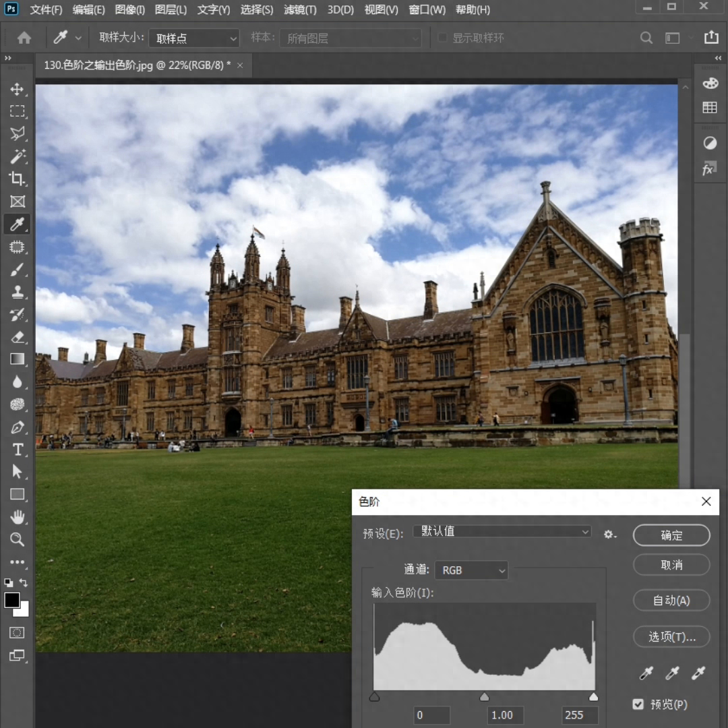Screen dimensions: 728x728
Task: Toggle the 预览 preview checkbox
Action: click(x=638, y=704)
